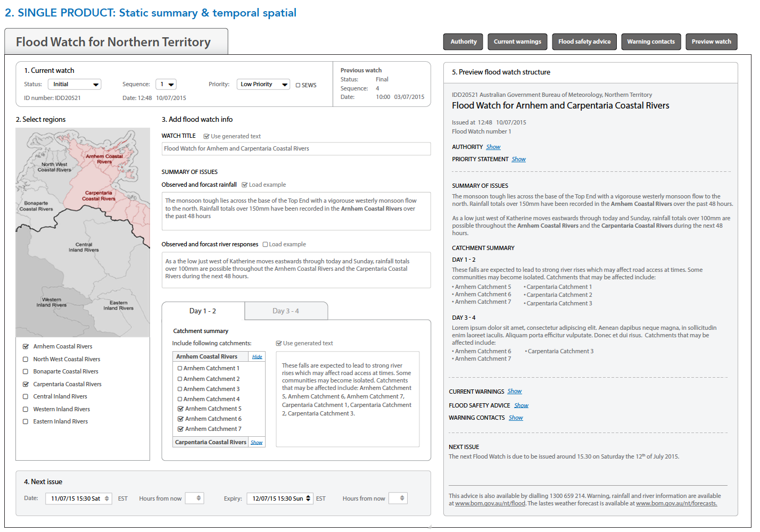Open the www.bom.gov.au/nt/flood link
The height and width of the screenshot is (532, 760).
(490, 503)
